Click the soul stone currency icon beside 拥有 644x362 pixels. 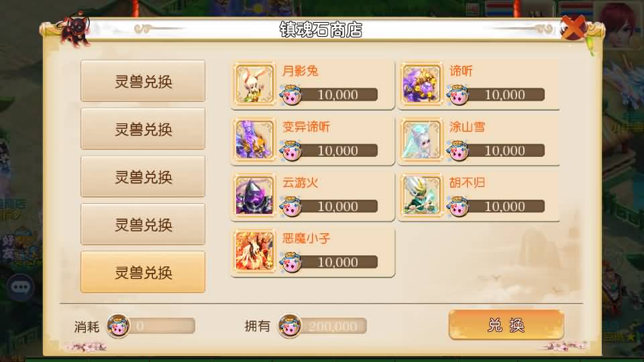[290, 326]
